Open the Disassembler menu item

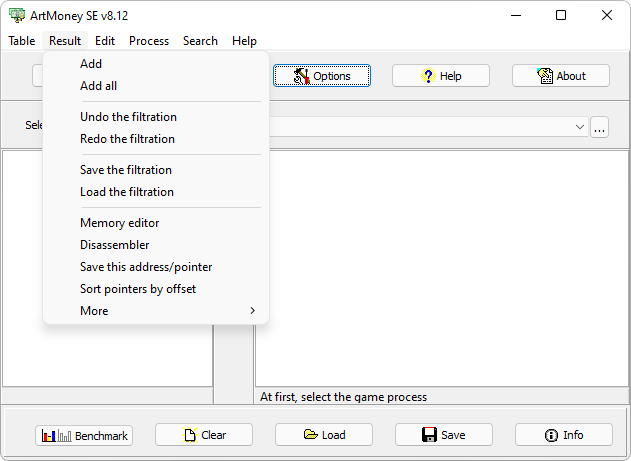click(x=115, y=245)
